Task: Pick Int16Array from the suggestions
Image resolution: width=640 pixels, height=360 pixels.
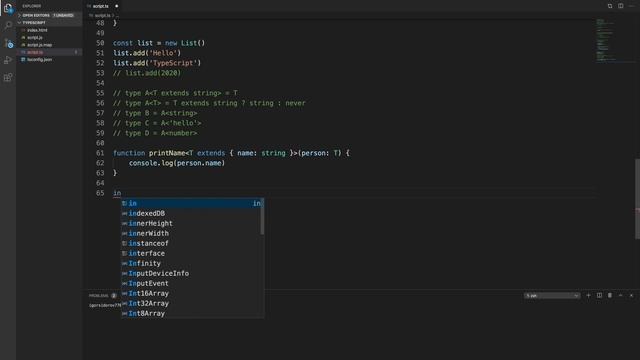Action: [x=192, y=293]
